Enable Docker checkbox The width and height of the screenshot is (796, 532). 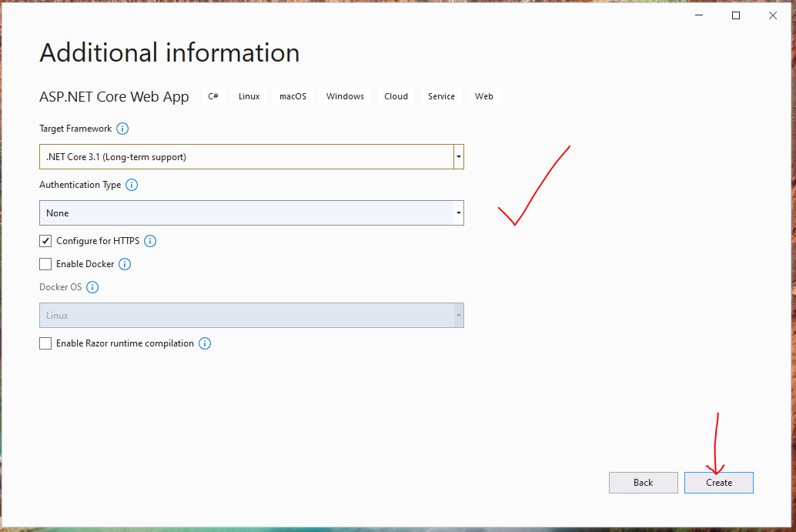pyautogui.click(x=45, y=264)
